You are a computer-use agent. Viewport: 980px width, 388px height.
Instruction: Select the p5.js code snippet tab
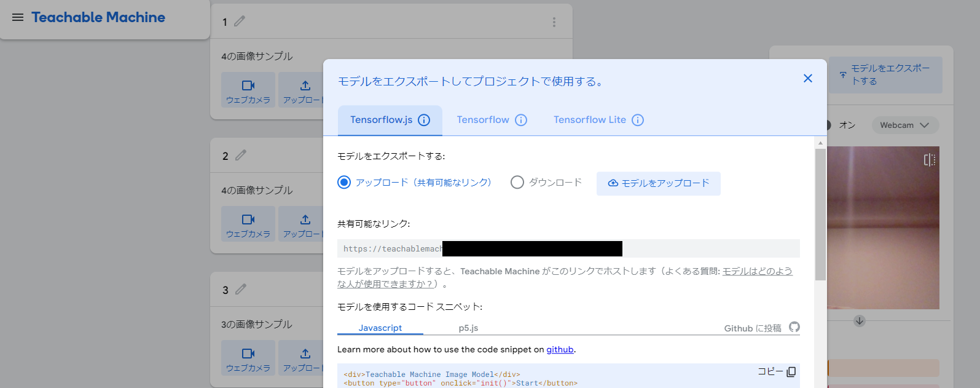coord(468,328)
